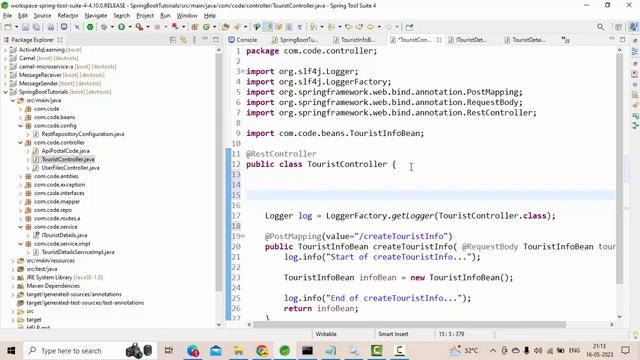Viewport: 640px width, 360px height.
Task: Click the Run Last Tool icon
Action: click(x=139, y=27)
